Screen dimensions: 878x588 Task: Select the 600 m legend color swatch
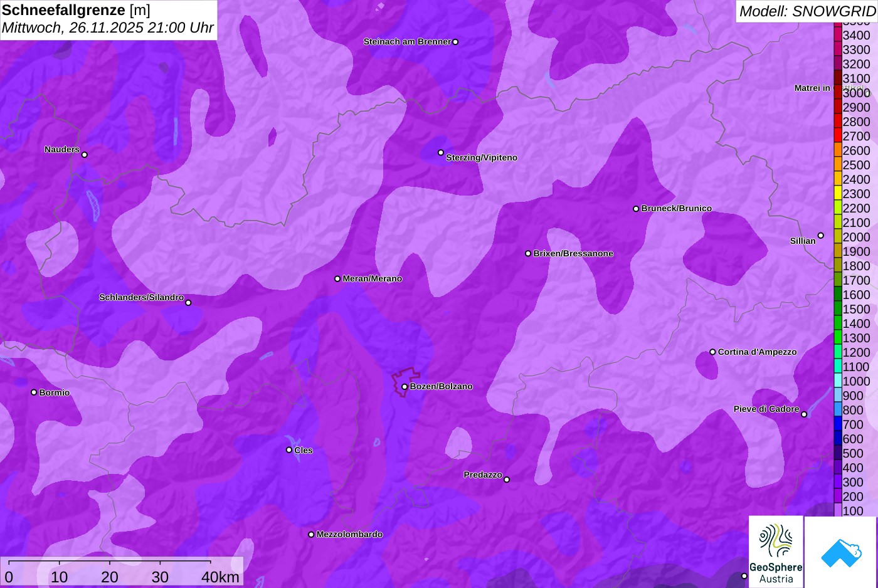point(838,438)
